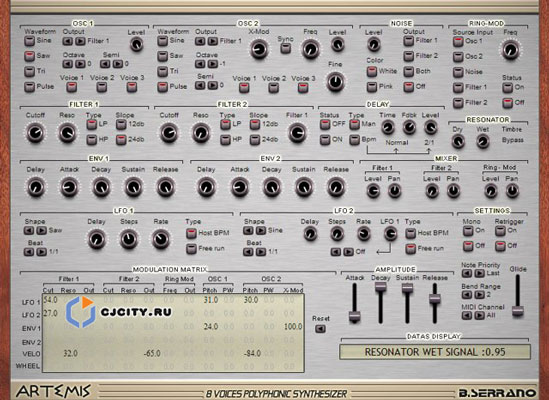Click the Amplitude Attack slider
549x400 pixels.
(354, 303)
